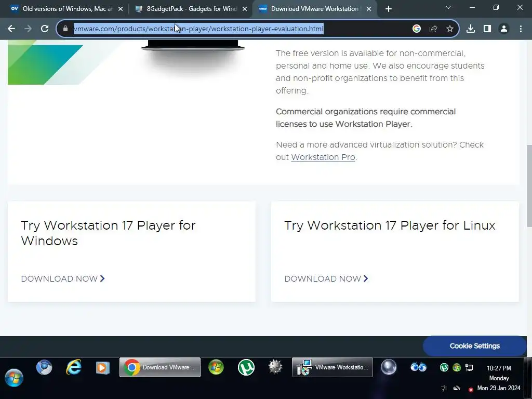Open the glass orb taskbar icon
The image size is (532, 399).
(389, 367)
